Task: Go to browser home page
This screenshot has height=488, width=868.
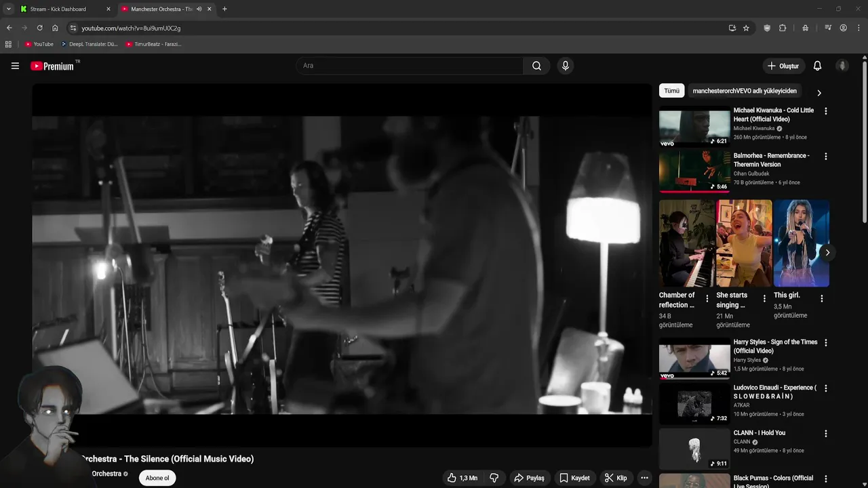Action: [x=55, y=28]
